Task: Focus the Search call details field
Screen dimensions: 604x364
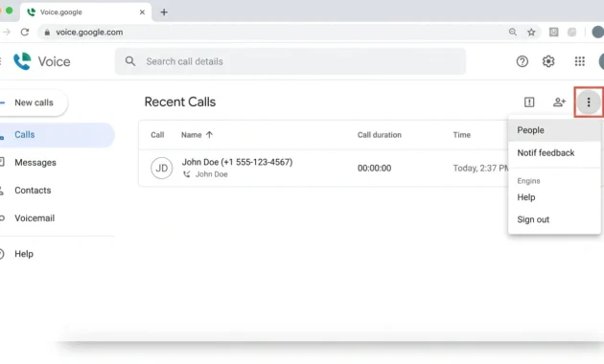Action: 290,61
